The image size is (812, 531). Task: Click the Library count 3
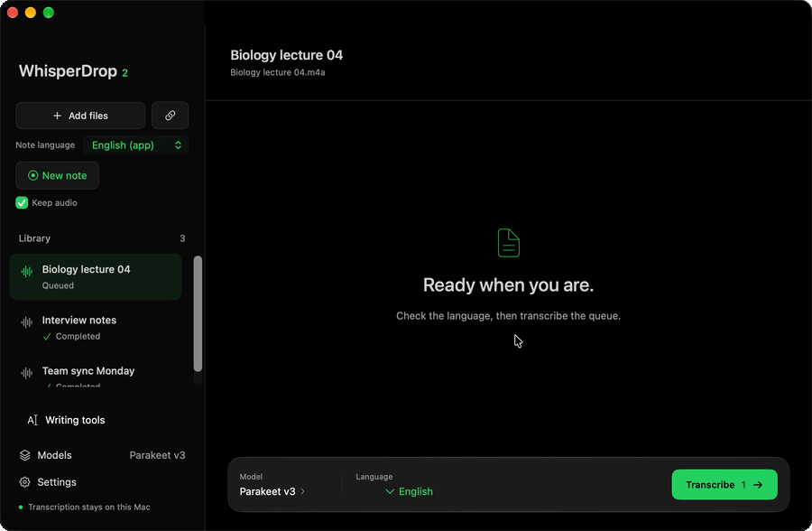(x=182, y=238)
